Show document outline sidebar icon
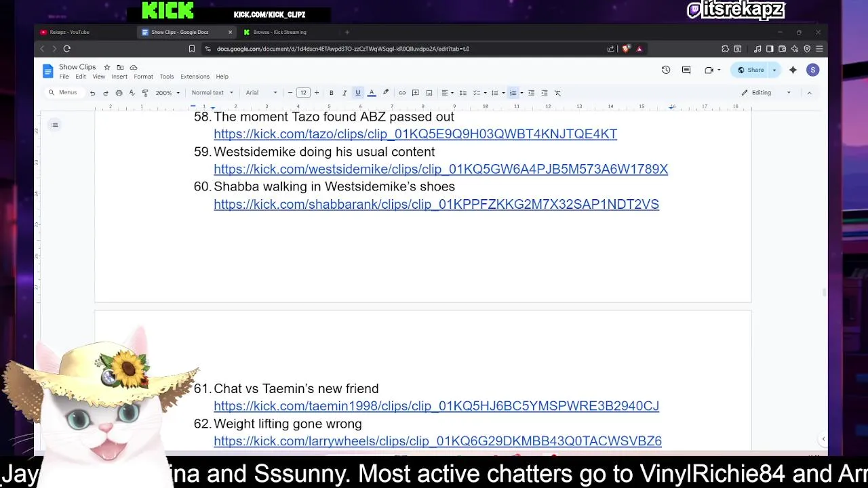868x488 pixels. pos(55,125)
